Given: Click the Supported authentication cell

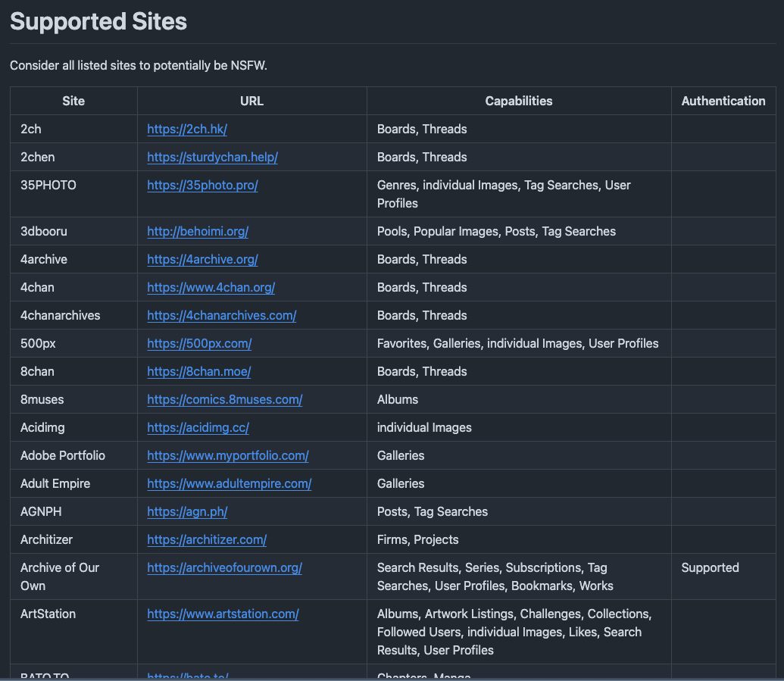Looking at the screenshot, I should tap(723, 576).
